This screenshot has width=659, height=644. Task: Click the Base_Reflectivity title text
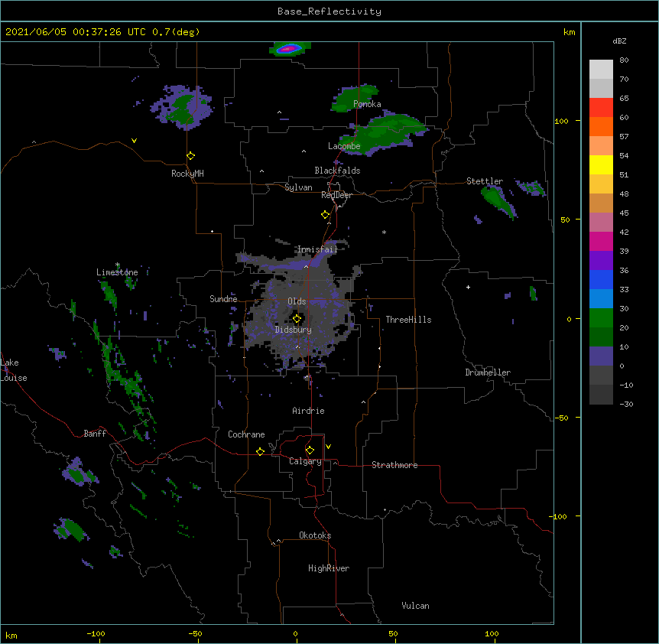pyautogui.click(x=329, y=11)
